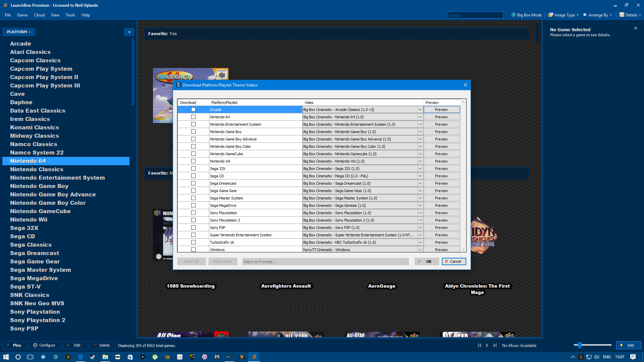Image resolution: width=644 pixels, height=362 pixels.
Task: Open the Arrange By dropdown
Action: point(597,15)
